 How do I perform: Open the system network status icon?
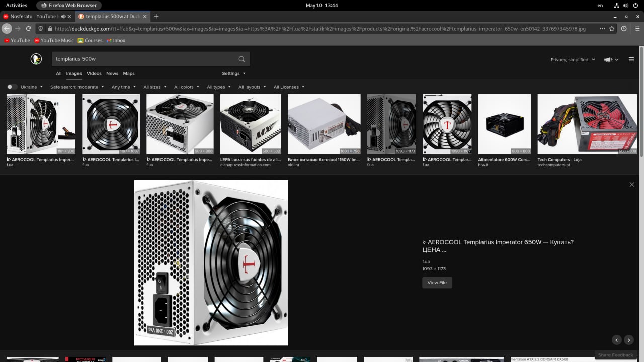click(x=616, y=5)
